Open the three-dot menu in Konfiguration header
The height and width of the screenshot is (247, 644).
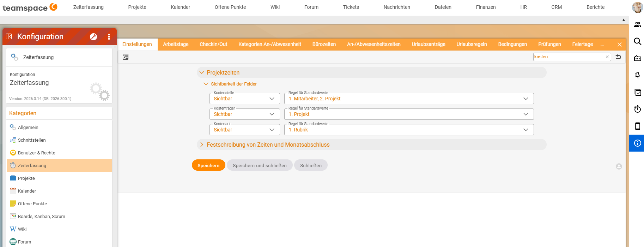[109, 37]
